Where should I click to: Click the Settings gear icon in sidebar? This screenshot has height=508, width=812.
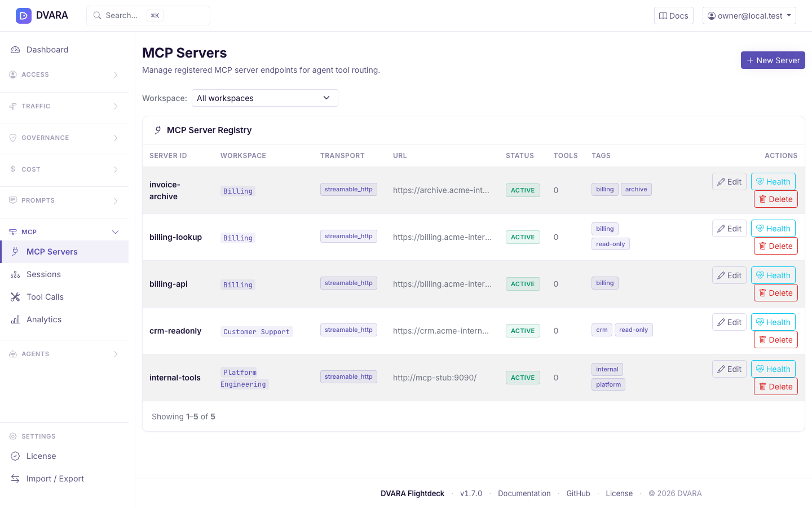tap(13, 436)
